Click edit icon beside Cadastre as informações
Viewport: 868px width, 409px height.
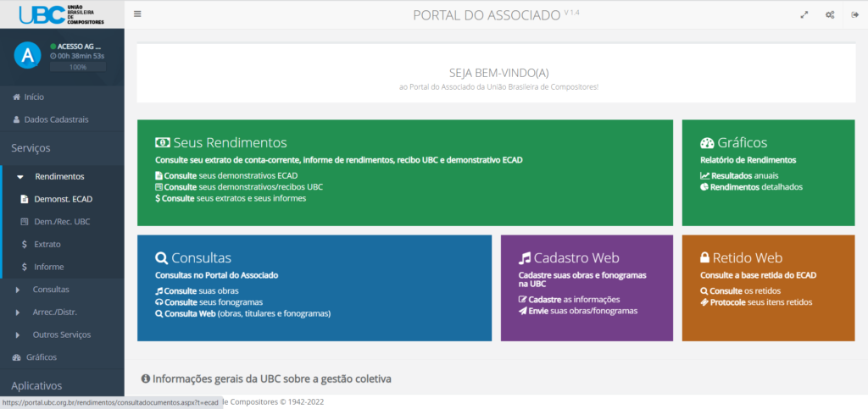(522, 300)
